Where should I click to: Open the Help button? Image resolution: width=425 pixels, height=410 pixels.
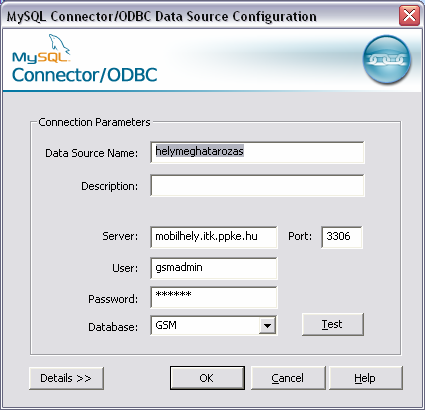[x=365, y=378]
